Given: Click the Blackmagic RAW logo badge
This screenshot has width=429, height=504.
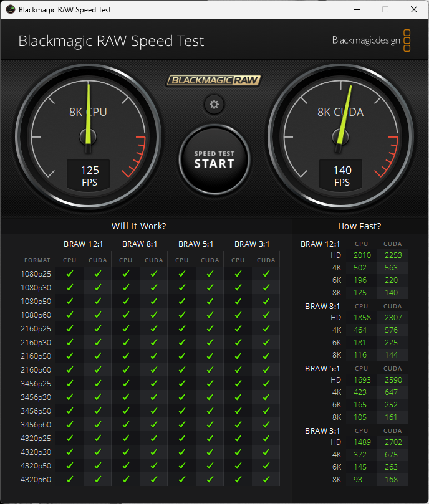Looking at the screenshot, I should tap(214, 80).
